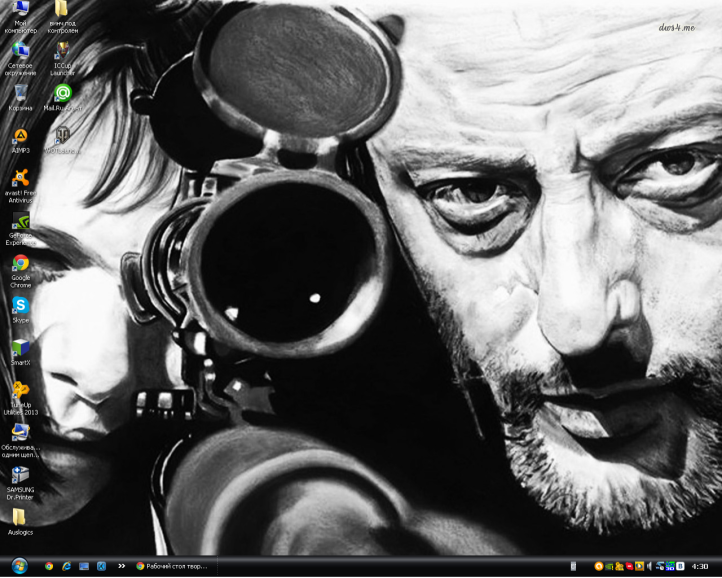The image size is (722, 578).
Task: Click the yellow people tray icon
Action: point(619,566)
